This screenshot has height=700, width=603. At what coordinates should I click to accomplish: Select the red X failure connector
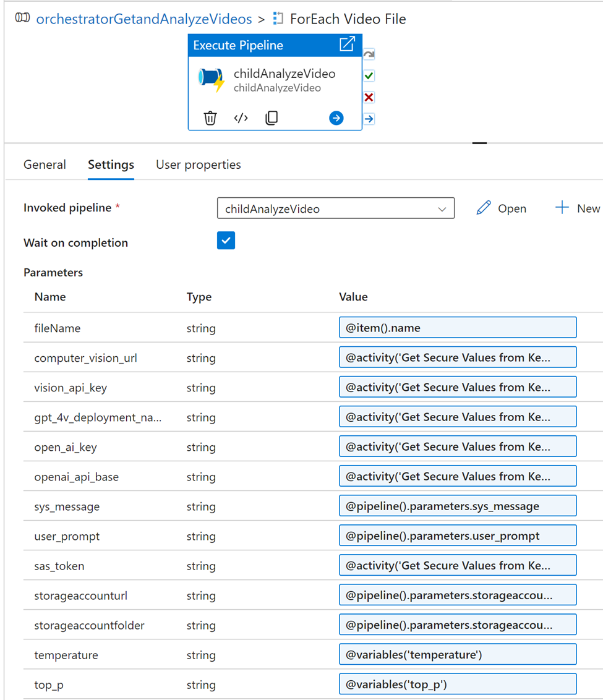[369, 97]
